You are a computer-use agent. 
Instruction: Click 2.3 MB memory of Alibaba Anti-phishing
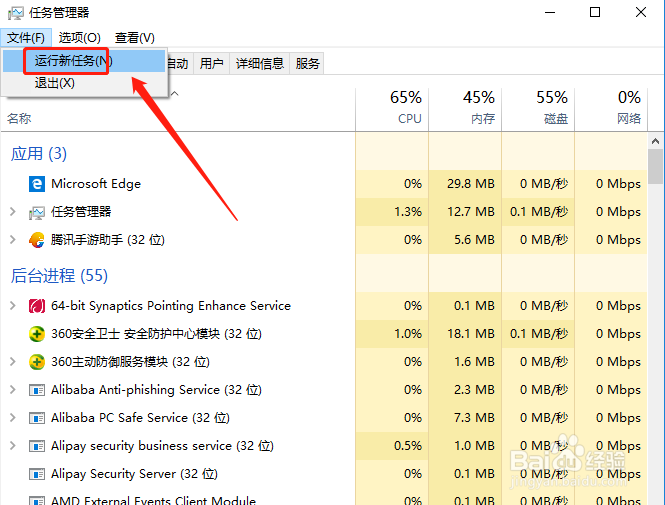[x=475, y=390]
